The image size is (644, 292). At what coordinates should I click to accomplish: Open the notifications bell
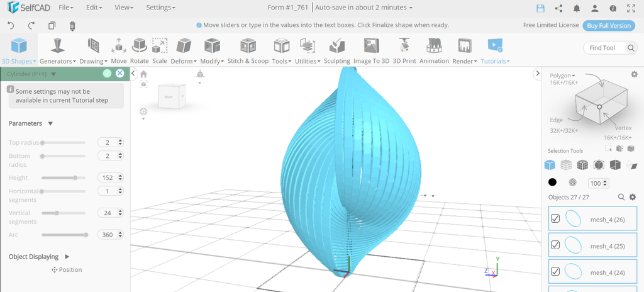577,8
